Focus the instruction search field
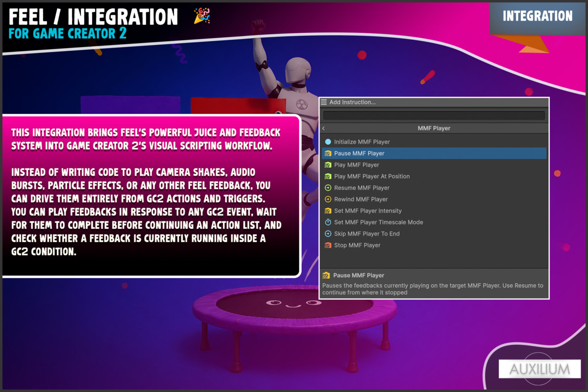 434,116
